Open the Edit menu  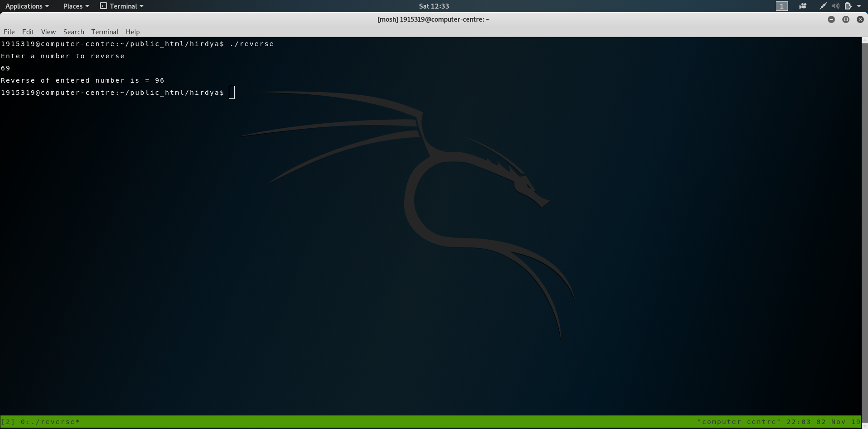[28, 32]
